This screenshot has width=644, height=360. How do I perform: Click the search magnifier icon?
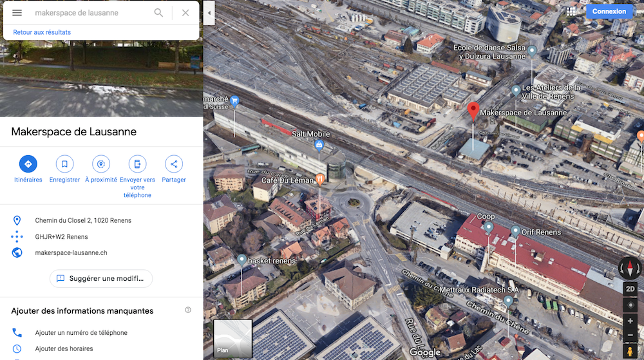[158, 13]
